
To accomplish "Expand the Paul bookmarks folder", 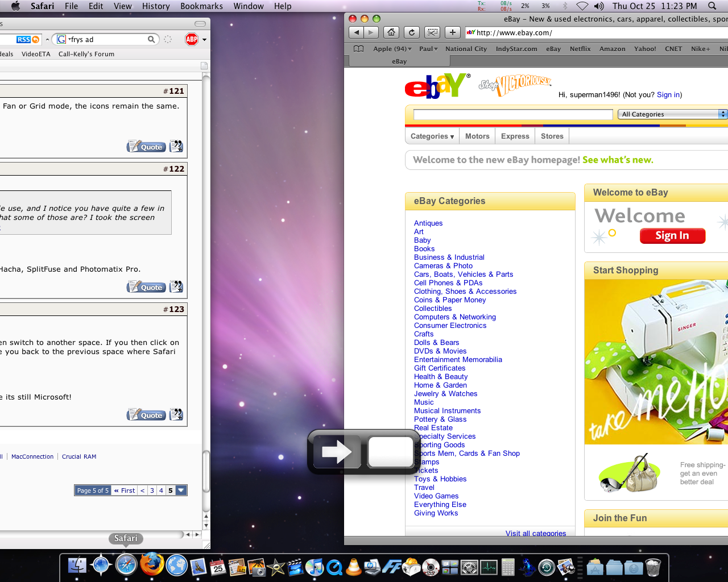I will 428,49.
